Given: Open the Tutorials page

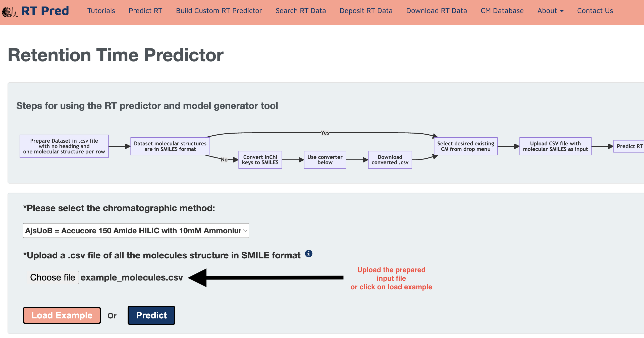Looking at the screenshot, I should [x=101, y=11].
